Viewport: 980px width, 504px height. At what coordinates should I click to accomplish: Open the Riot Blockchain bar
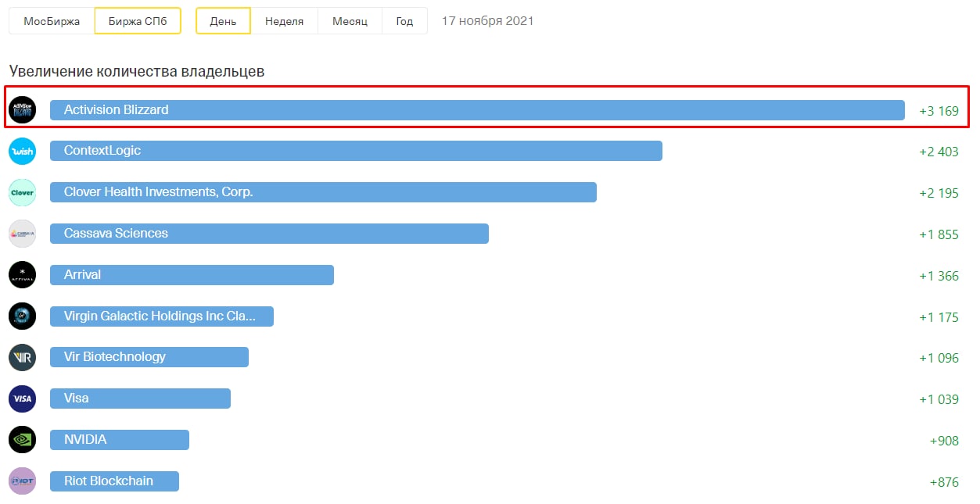point(114,481)
